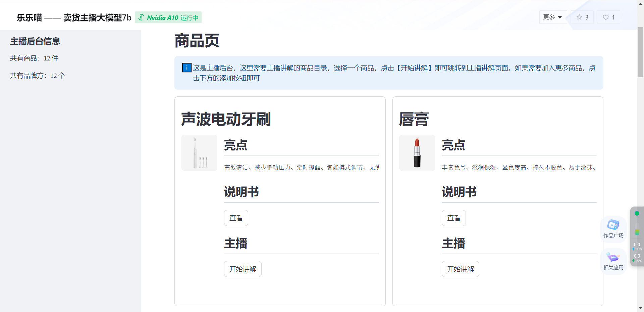Click the heart like icon
Image resolution: width=644 pixels, height=312 pixels.
pos(605,17)
